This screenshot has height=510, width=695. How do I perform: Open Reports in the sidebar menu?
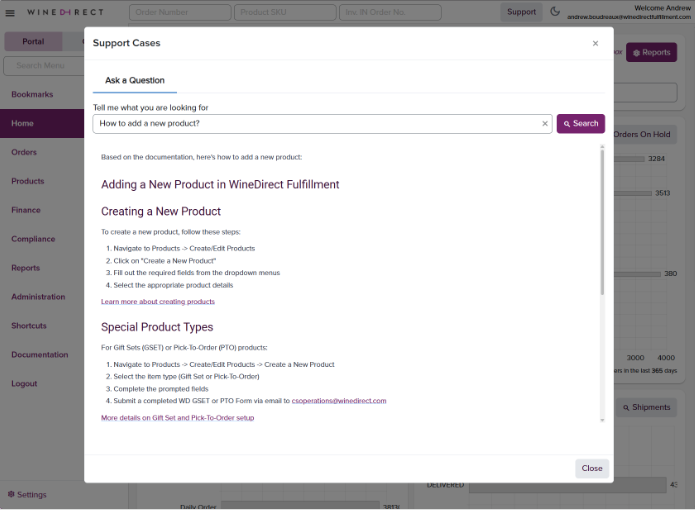pos(25,268)
